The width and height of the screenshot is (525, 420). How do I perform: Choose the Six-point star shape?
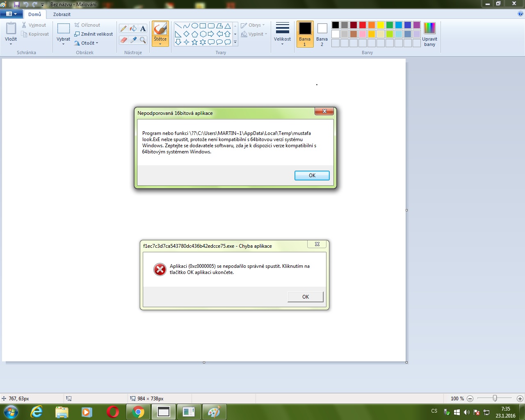[x=203, y=42]
